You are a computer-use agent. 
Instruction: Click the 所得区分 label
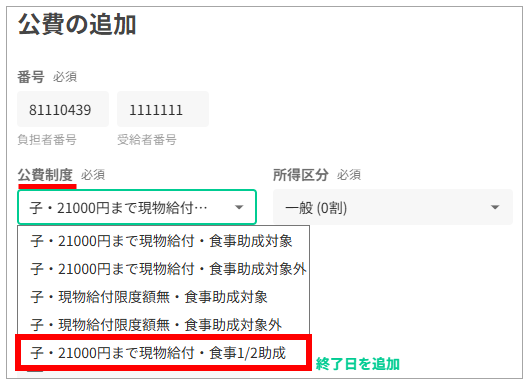click(x=301, y=175)
